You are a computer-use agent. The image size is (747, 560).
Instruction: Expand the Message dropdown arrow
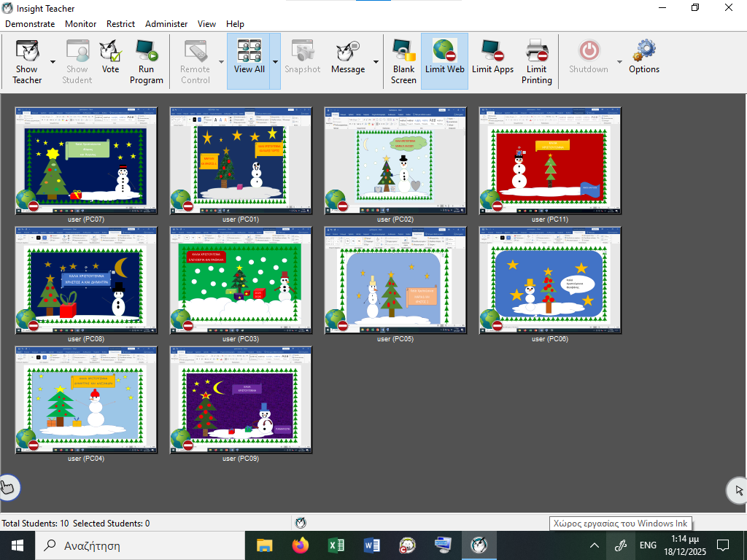coord(376,62)
